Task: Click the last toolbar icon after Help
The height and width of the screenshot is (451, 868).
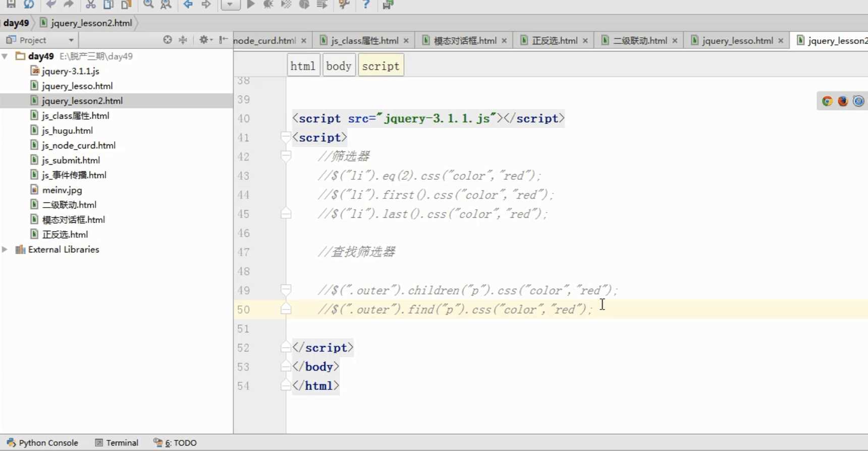Action: (388, 5)
